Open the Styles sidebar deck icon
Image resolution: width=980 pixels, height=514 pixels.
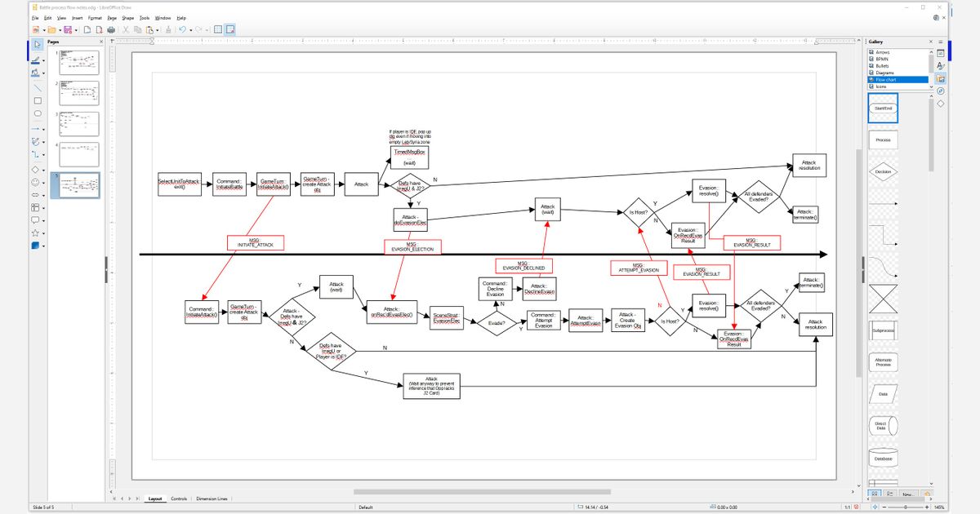pyautogui.click(x=941, y=64)
